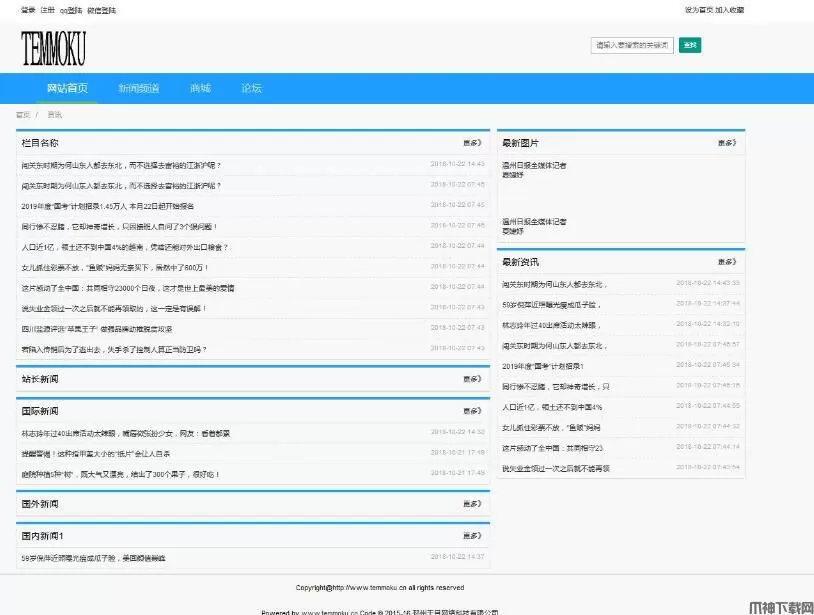This screenshot has width=814, height=615.
Task: Expand 更多 in the 最新资讯 panel
Action: coord(726,262)
